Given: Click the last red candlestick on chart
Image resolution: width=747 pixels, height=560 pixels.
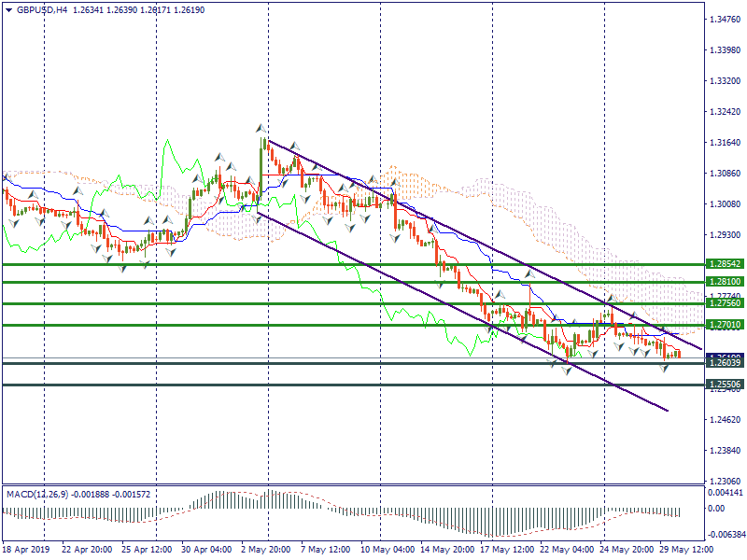Looking at the screenshot, I should tap(678, 354).
